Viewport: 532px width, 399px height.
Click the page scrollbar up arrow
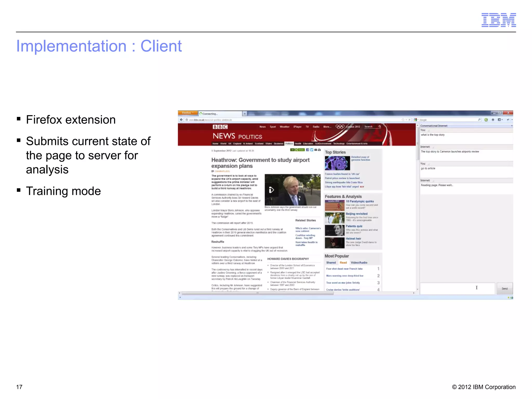[x=418, y=125]
